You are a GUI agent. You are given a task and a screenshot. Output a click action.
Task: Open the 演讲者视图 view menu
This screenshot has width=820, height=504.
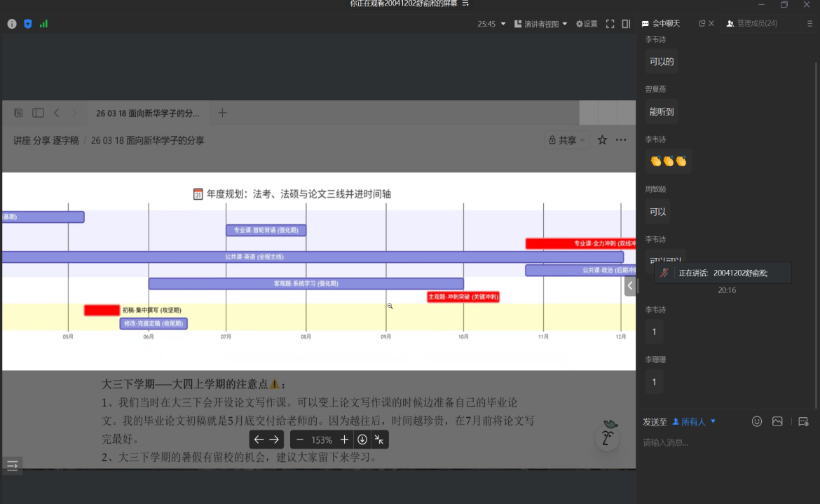pos(541,24)
